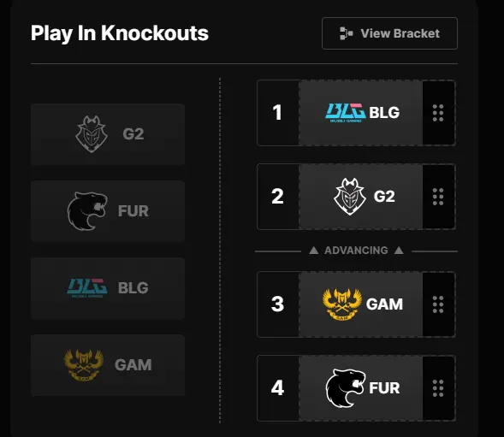Screen dimensions: 504x437
Task: Click the drag handle on FUR rank 4
Action: coord(438,388)
